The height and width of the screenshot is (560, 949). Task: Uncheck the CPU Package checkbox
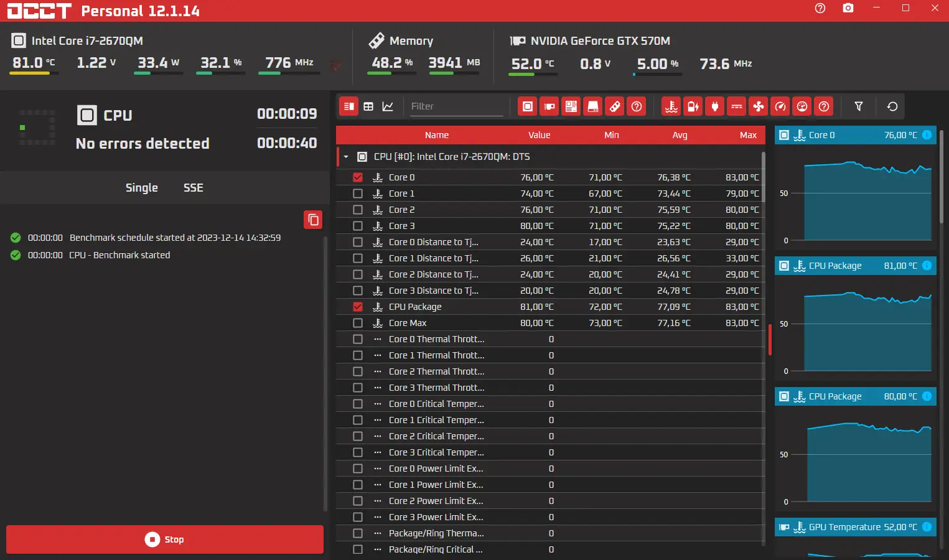[358, 307]
